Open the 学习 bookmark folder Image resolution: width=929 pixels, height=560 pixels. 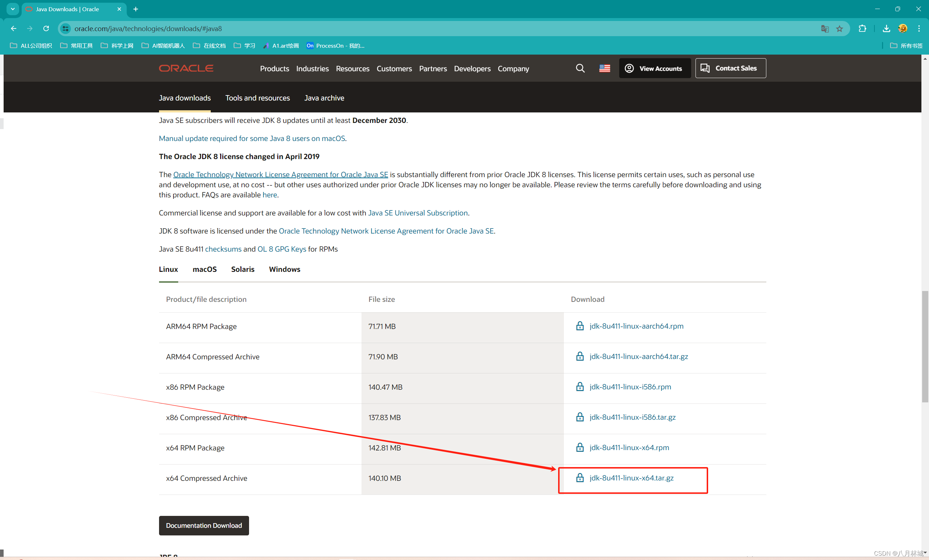tap(244, 46)
